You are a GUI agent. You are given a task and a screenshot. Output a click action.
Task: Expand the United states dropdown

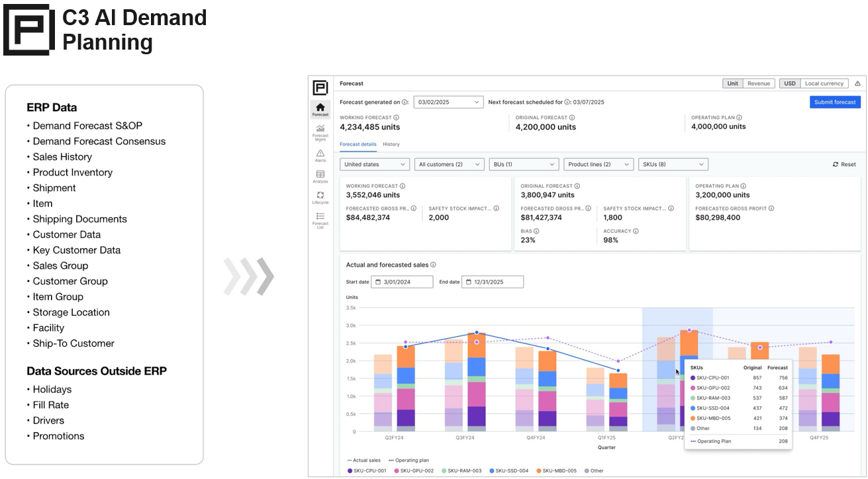click(375, 164)
